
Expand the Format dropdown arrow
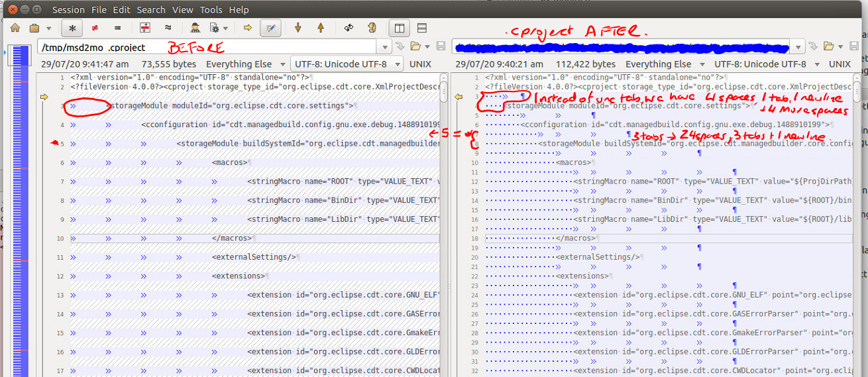click(x=226, y=28)
